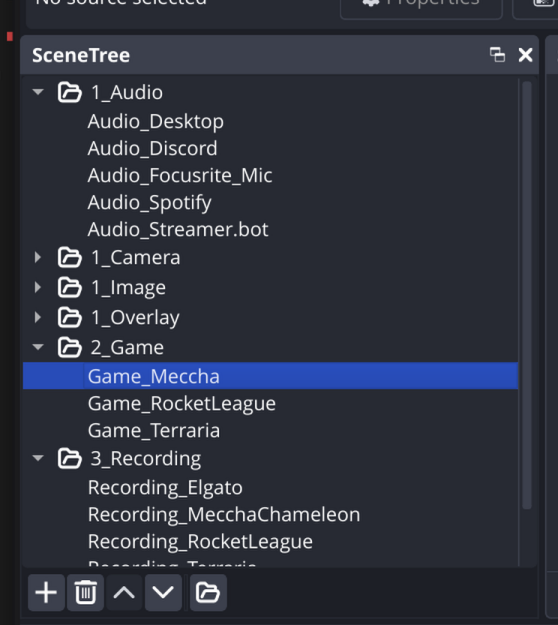
Task: Move selected item up with arrow
Action: tap(124, 592)
